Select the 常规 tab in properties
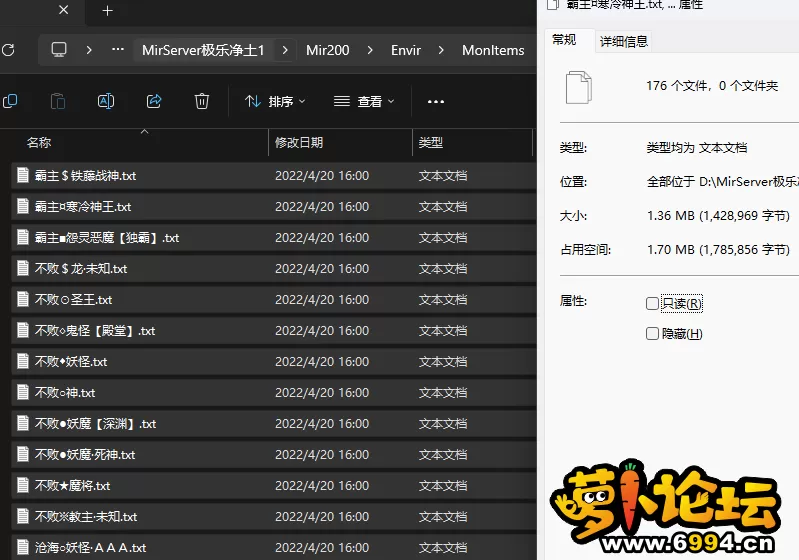 [x=564, y=40]
